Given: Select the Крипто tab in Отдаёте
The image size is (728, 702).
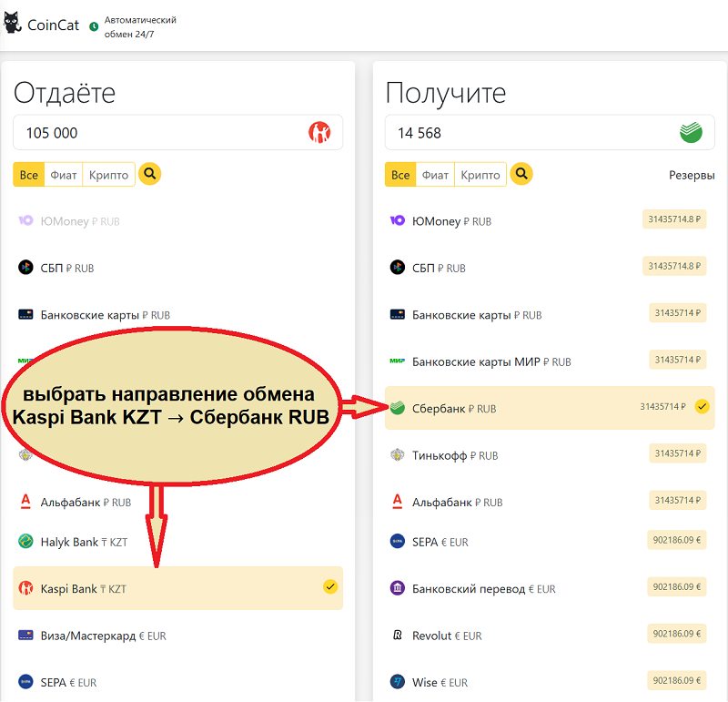Looking at the screenshot, I should (108, 175).
